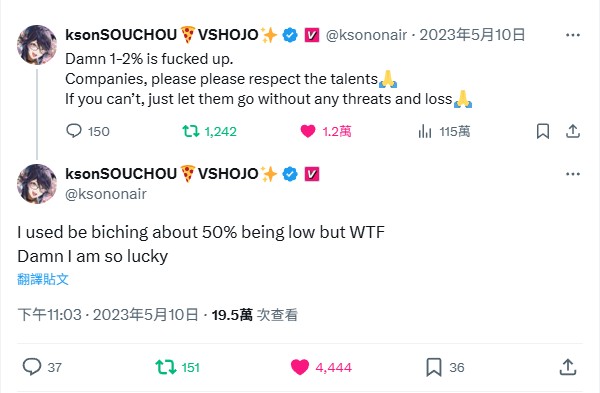
Task: Like the first tweet showing 1.2萬 likes
Action: pyautogui.click(x=326, y=131)
